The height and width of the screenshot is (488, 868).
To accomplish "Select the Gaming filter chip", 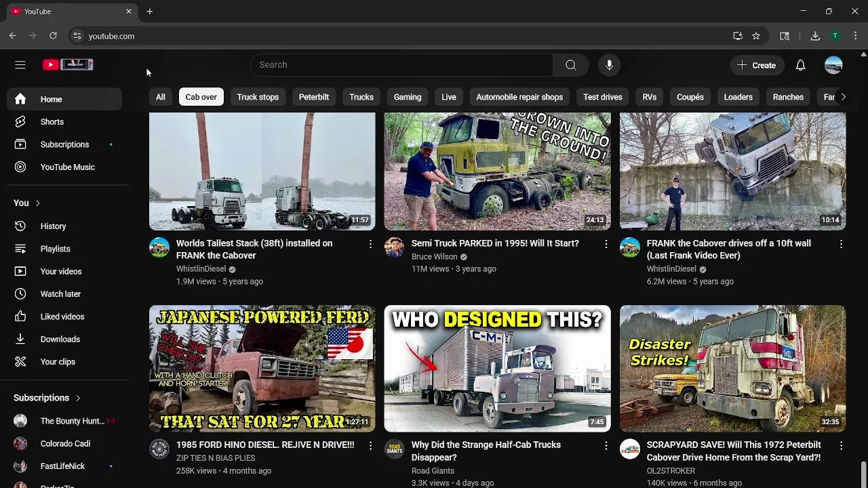I will pos(408,97).
